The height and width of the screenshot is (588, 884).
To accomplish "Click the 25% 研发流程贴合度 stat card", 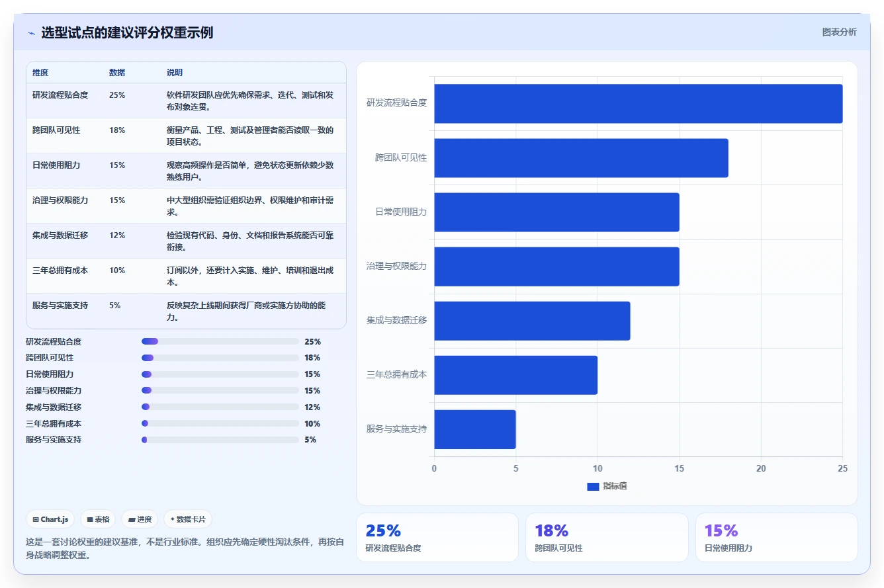I will coord(437,537).
